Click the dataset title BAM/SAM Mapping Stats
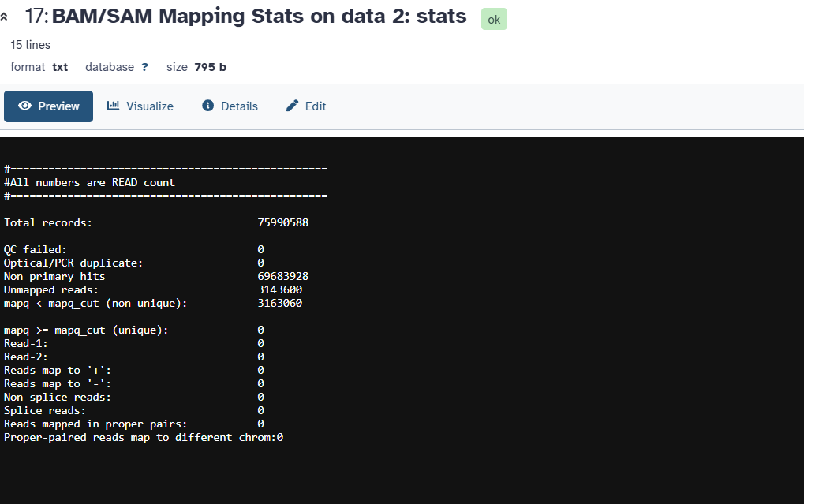This screenshot has height=504, width=815. click(259, 16)
